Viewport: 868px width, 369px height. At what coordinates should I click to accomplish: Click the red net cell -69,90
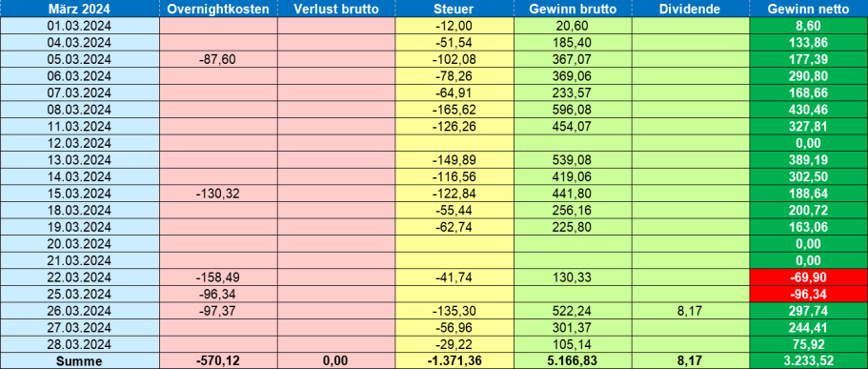pos(809,277)
